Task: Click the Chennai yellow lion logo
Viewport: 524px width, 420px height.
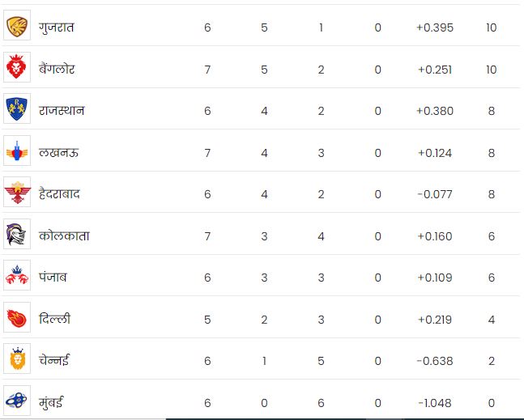Action: tap(17, 360)
